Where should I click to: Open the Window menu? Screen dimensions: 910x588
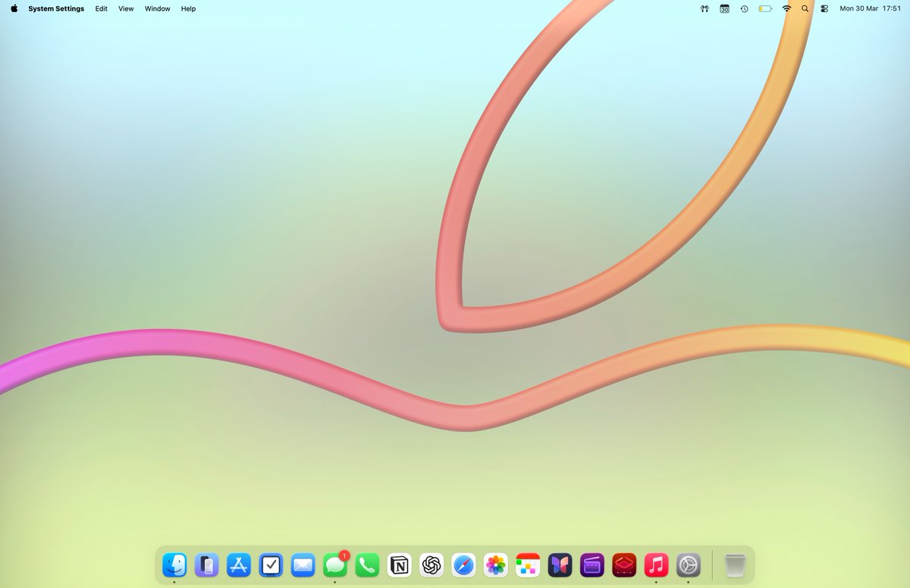click(x=158, y=8)
